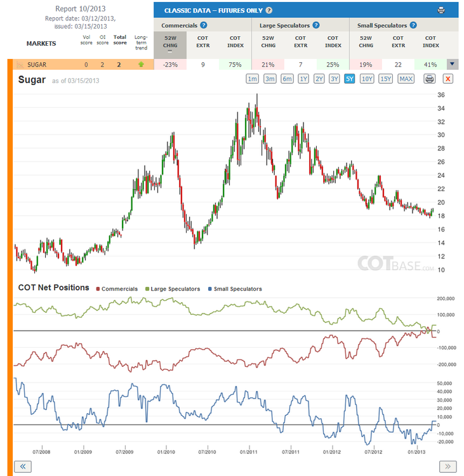
Task: Sort by Large Speculators 52W CHNG column
Action: (x=268, y=42)
